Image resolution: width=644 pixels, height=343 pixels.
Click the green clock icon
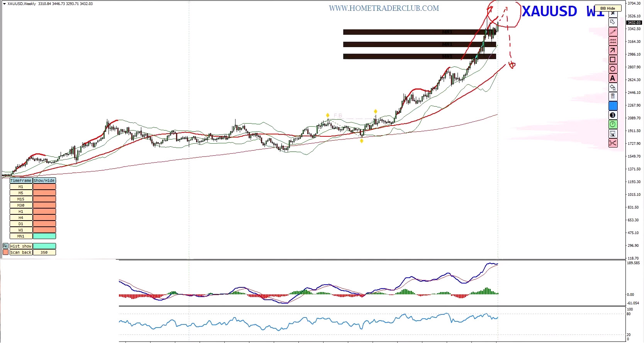click(613, 124)
